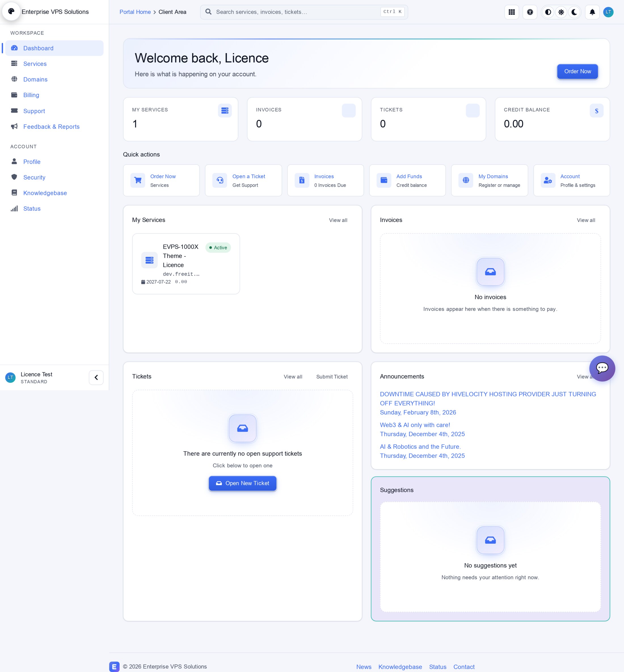Click the inbox icon above No invoices
Screen dimensions: 624x672
[x=490, y=272]
